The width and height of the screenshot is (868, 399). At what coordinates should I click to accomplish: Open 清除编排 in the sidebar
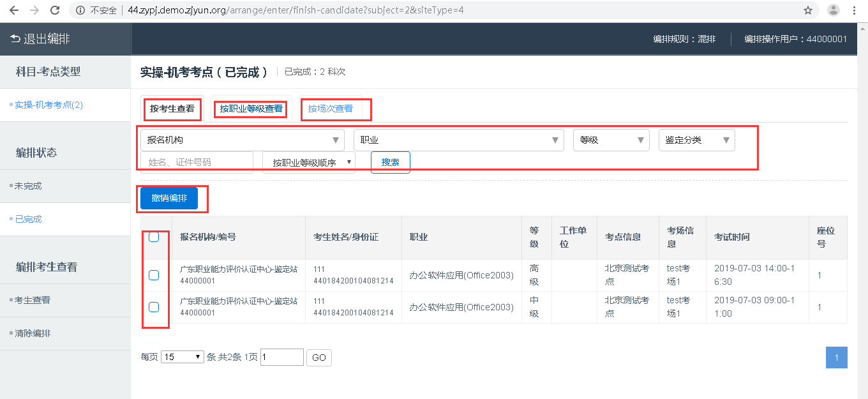point(32,333)
